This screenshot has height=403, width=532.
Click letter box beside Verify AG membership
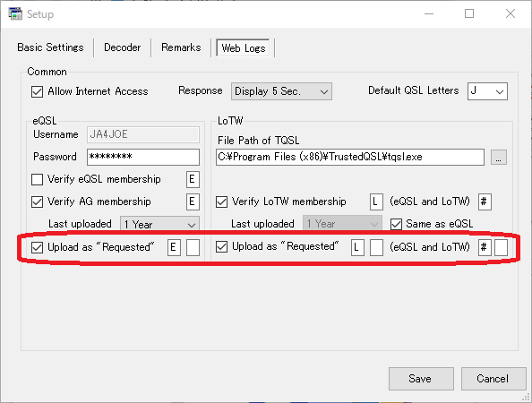193,201
